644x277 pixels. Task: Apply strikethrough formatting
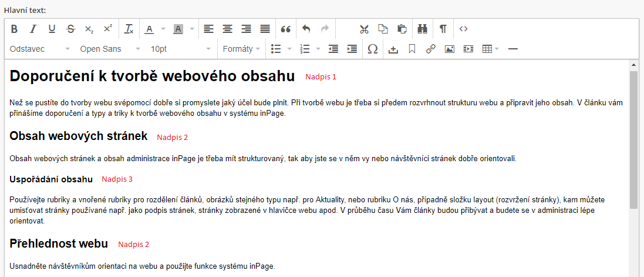pyautogui.click(x=70, y=29)
